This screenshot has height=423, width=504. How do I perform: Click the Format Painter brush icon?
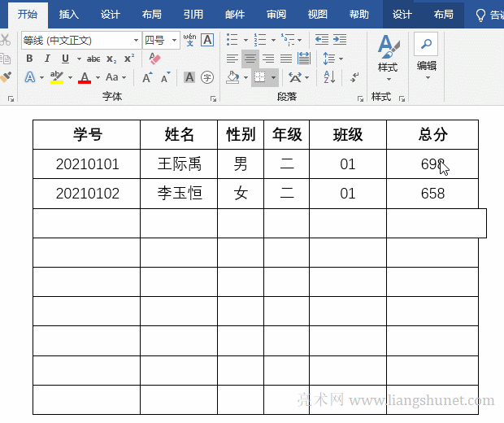click(x=6, y=76)
